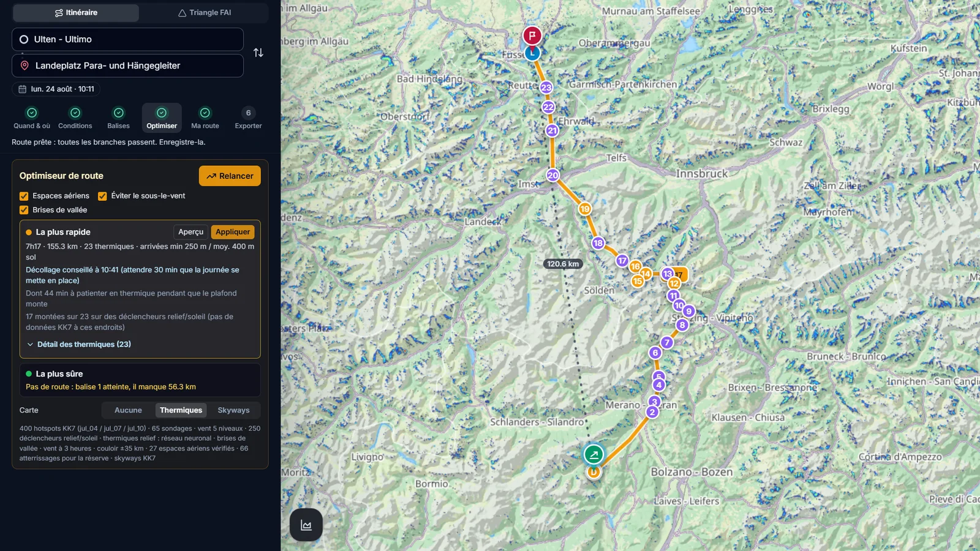Set map overlay to Skyways
The height and width of the screenshot is (551, 980).
[x=233, y=410]
